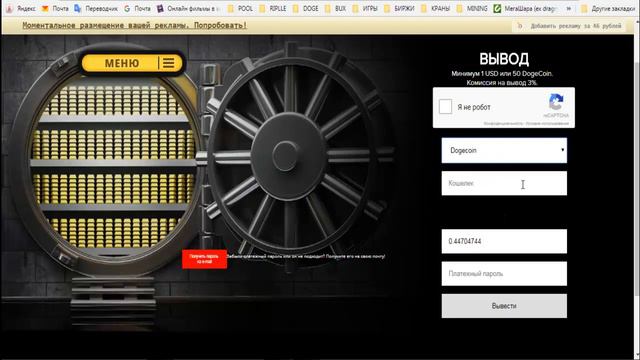Open the Google Почта bookmark

click(x=137, y=8)
